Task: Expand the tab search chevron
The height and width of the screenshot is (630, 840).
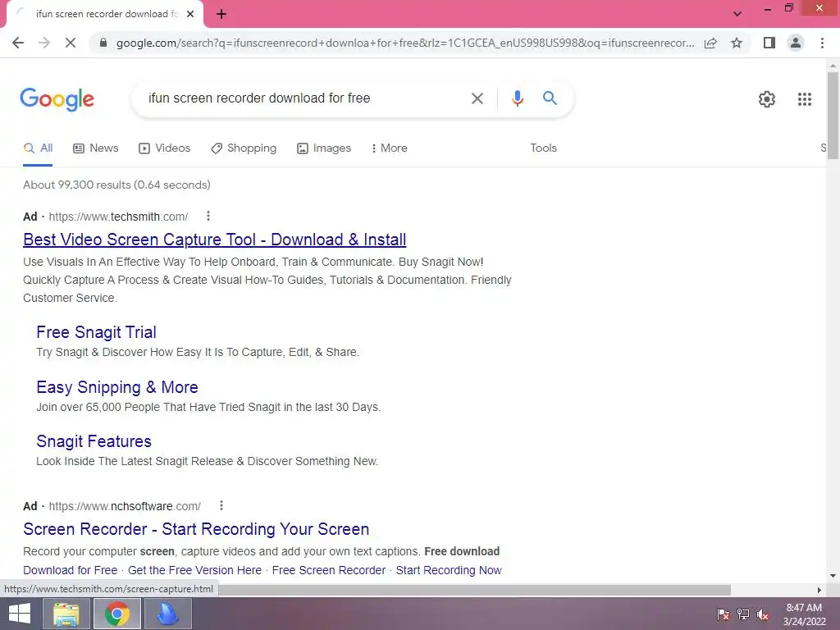Action: (737, 14)
